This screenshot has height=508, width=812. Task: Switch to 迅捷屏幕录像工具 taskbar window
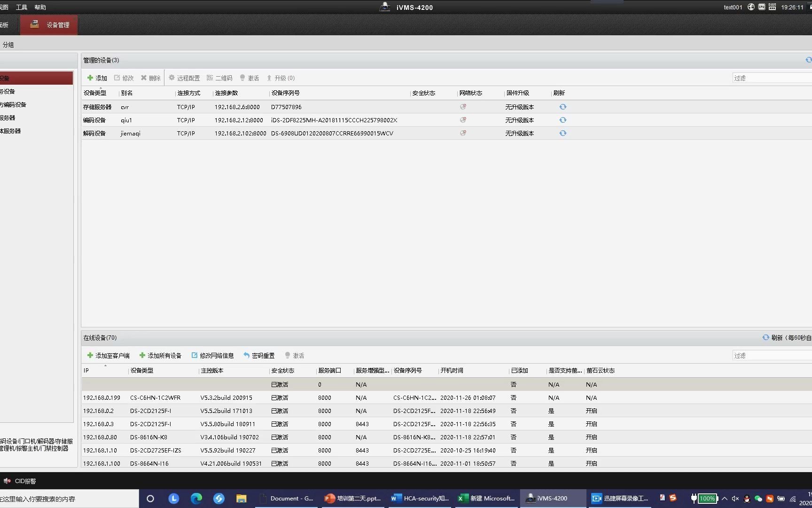[620, 499]
